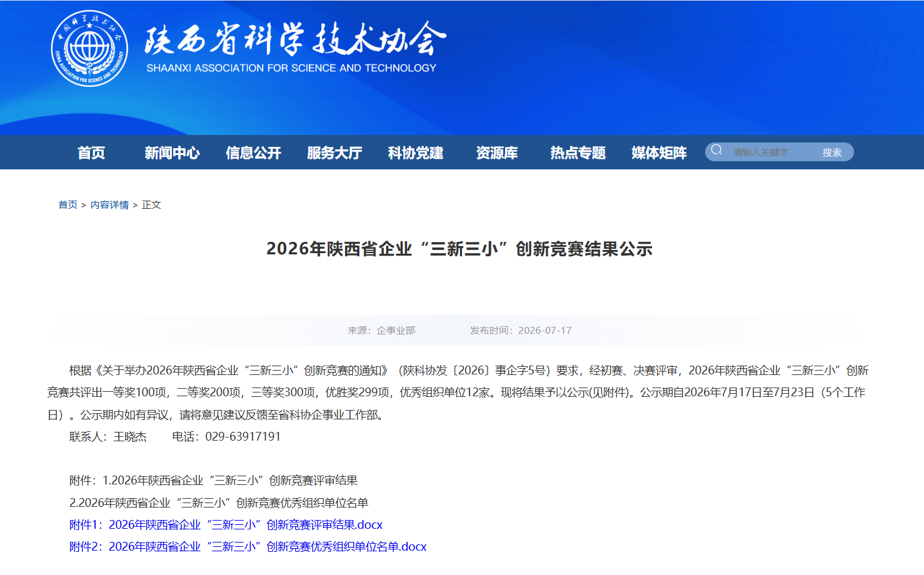The image size is (924, 575).
Task: Click the search magnifier icon
Action: pos(716,150)
